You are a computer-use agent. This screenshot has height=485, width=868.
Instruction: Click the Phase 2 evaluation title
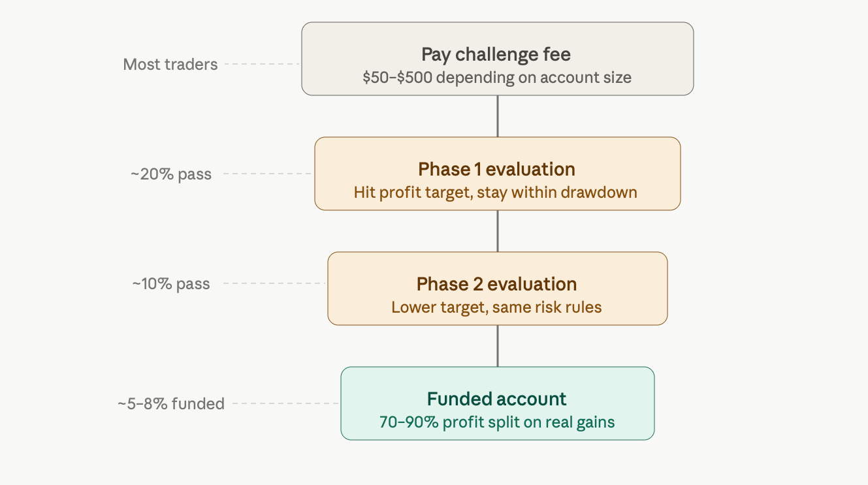497,284
